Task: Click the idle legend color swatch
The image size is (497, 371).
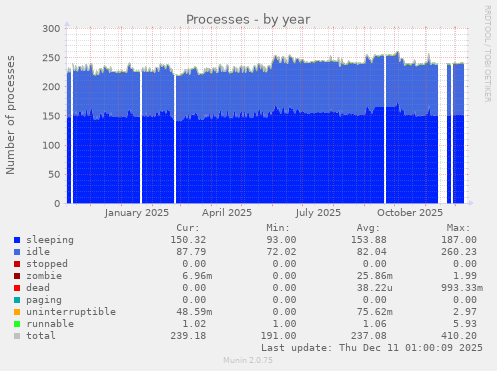Action: point(17,252)
